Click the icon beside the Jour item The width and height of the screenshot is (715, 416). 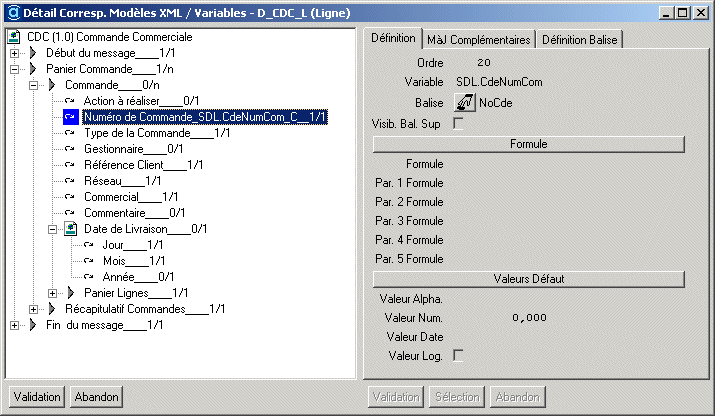pyautogui.click(x=89, y=245)
